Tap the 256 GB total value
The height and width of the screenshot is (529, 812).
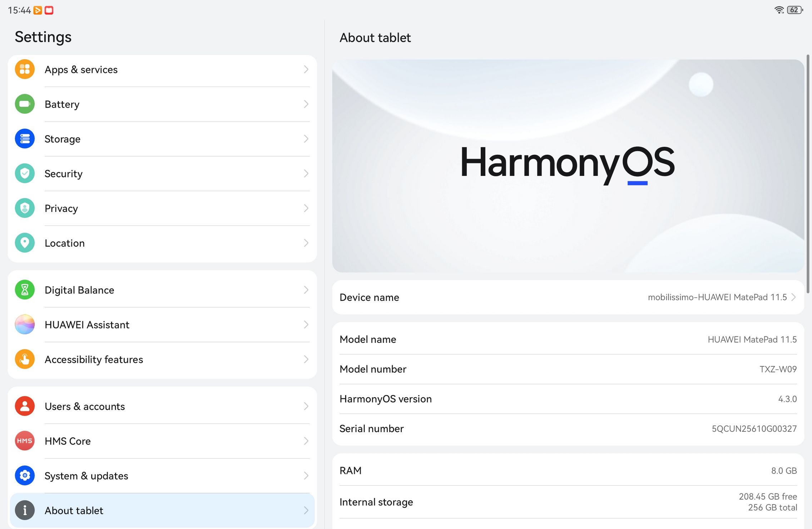[772, 508]
